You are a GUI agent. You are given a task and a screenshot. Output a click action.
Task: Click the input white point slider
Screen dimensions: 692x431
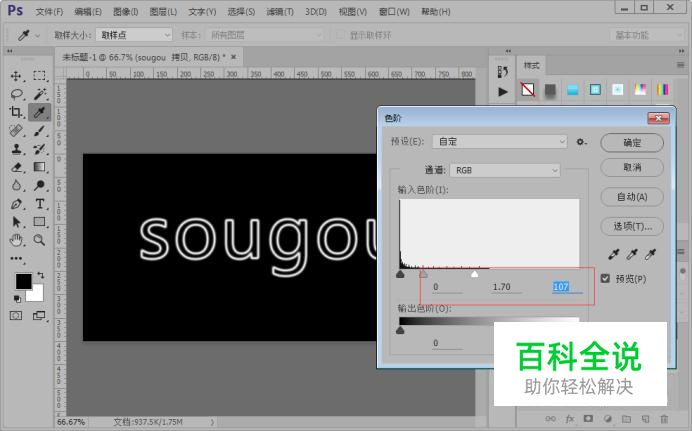click(x=474, y=274)
